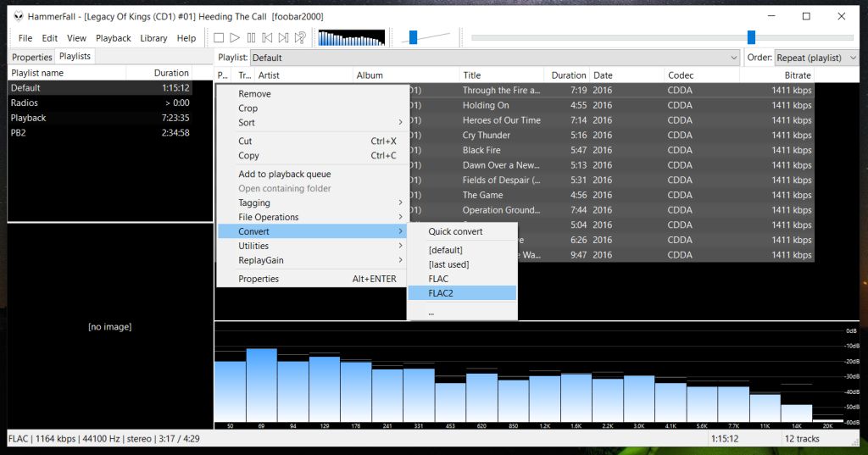Select the [default] convert preset
Viewport: 868px width, 455px height.
pyautogui.click(x=462, y=250)
